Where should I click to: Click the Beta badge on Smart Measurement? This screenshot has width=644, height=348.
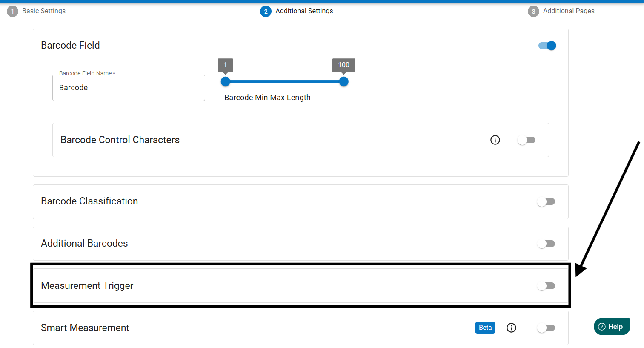(485, 328)
